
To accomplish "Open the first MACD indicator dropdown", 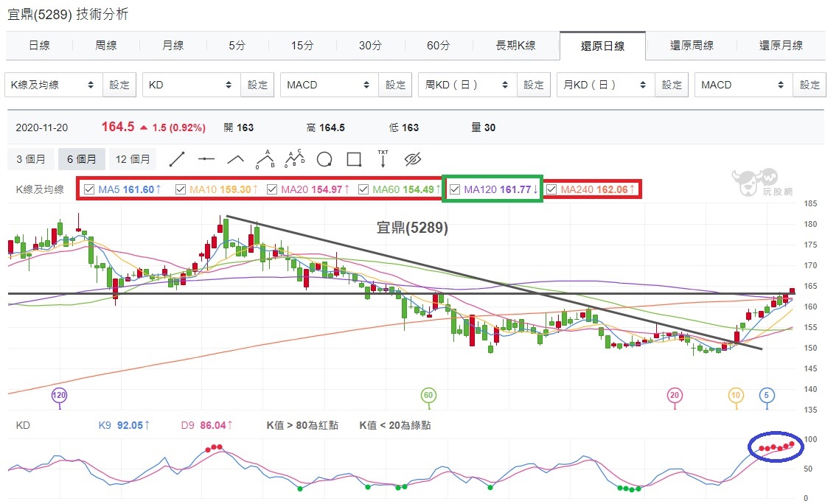I will pyautogui.click(x=330, y=85).
